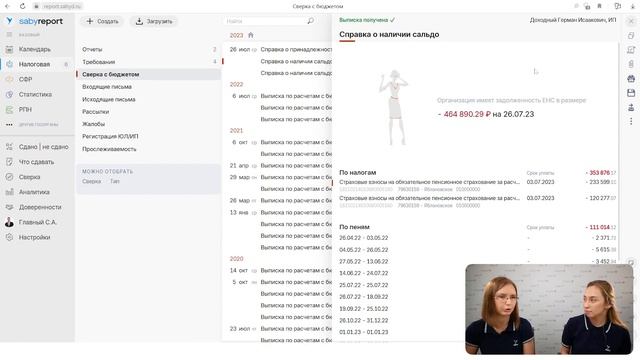
Task: Click the copy documents icon in right toolbar
Action: (x=631, y=36)
